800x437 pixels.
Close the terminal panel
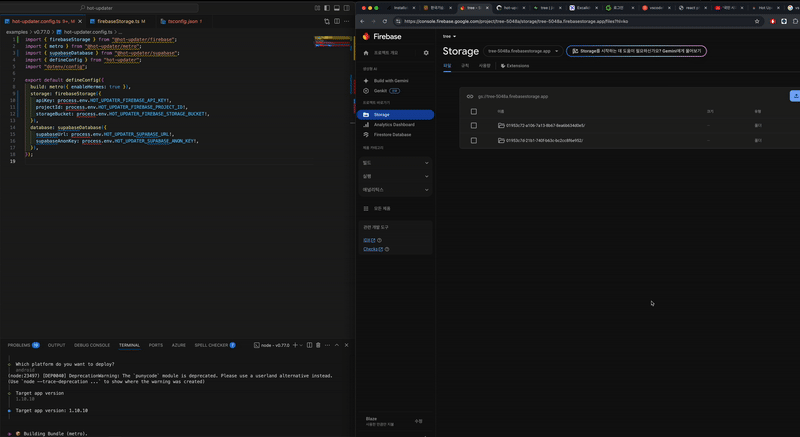tap(346, 345)
